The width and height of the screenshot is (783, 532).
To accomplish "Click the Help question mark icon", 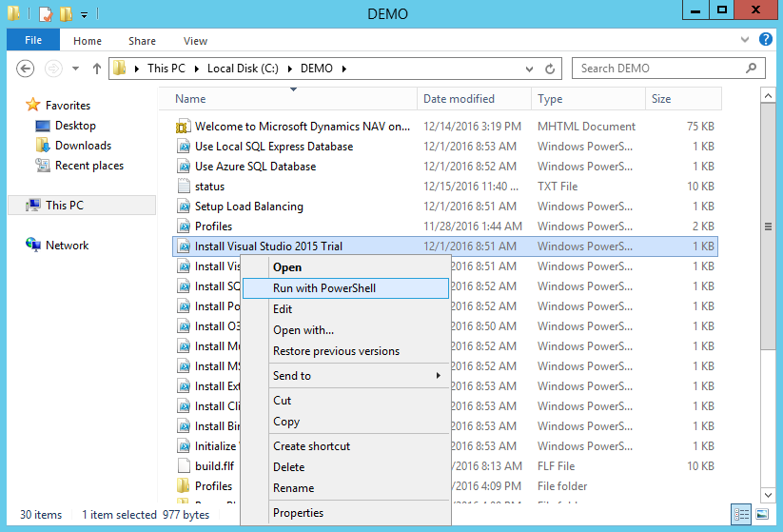I will coord(766,40).
